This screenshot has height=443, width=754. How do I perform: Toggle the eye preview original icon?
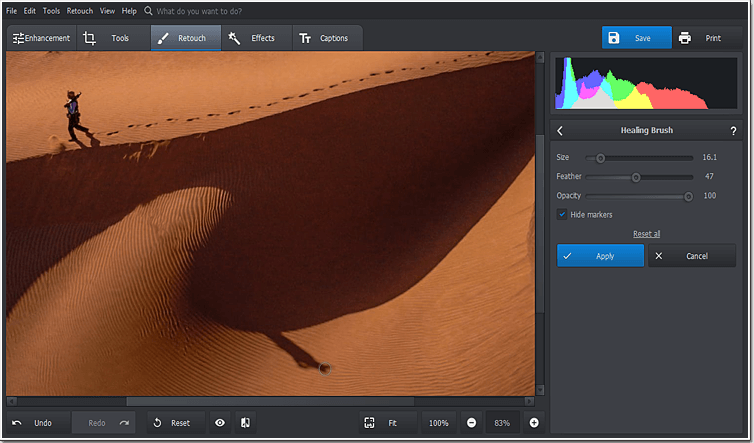pos(220,423)
